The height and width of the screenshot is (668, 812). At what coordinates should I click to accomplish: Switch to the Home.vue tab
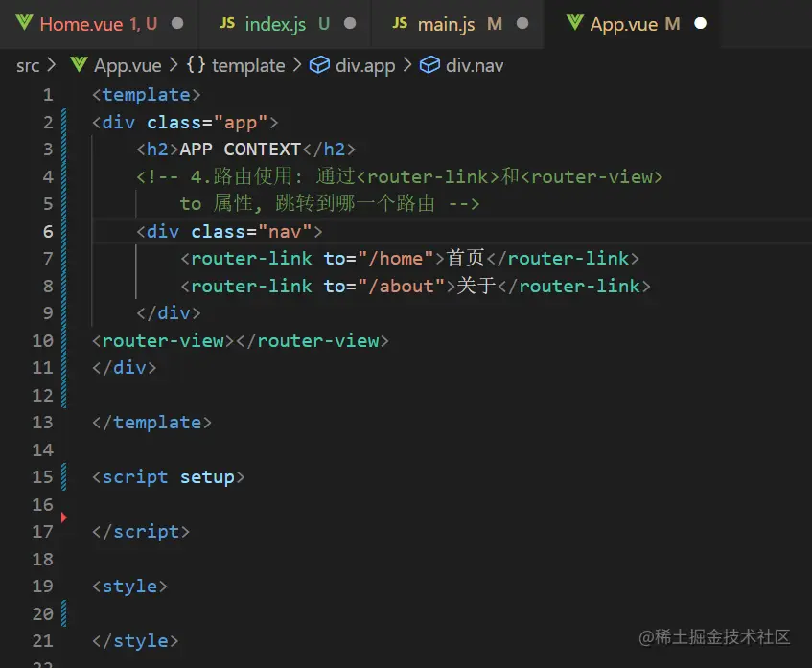coord(99,24)
